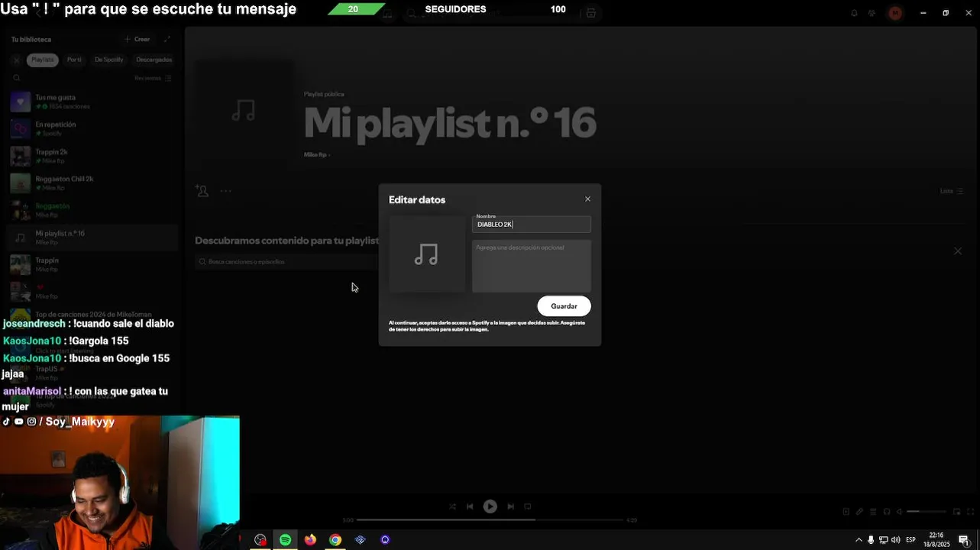The height and width of the screenshot is (550, 980).
Task: Select the Playlists filter chip
Action: (43, 60)
